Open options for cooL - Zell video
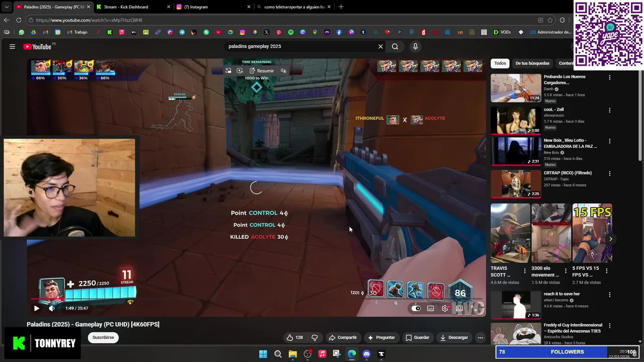 click(x=610, y=110)
